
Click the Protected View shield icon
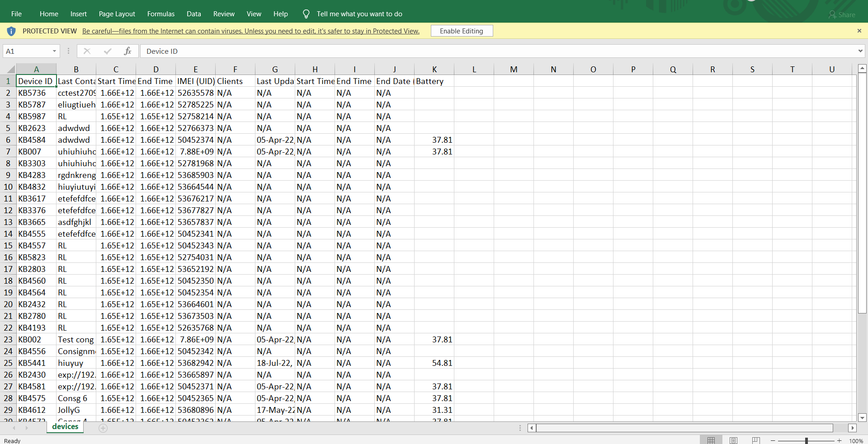[11, 31]
